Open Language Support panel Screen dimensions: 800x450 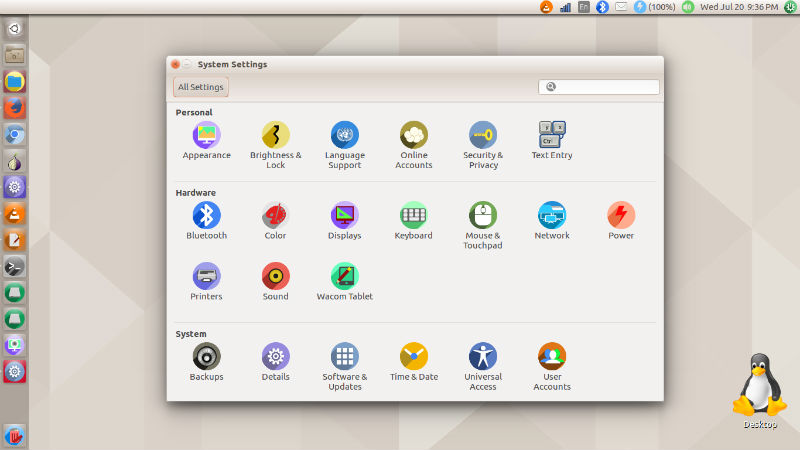[345, 145]
